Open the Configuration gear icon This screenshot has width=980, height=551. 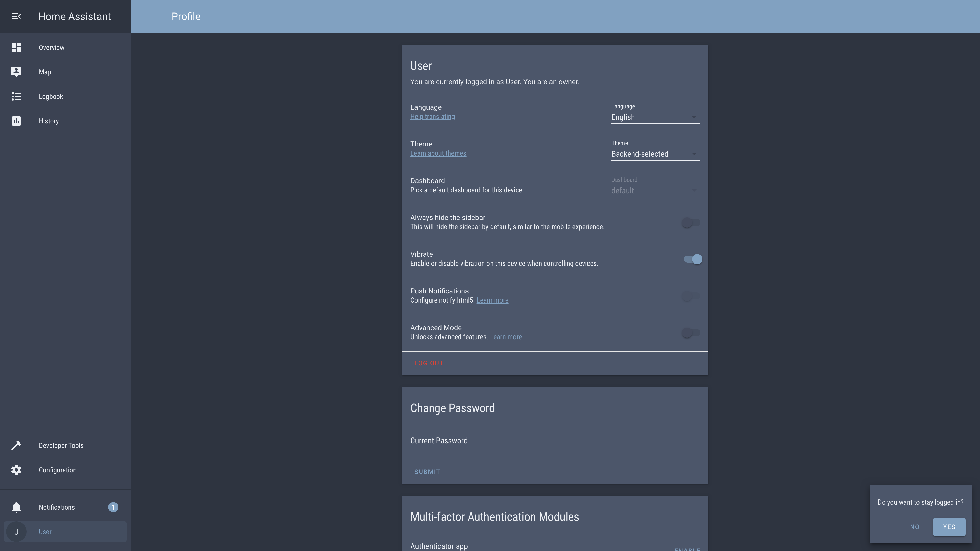point(16,470)
